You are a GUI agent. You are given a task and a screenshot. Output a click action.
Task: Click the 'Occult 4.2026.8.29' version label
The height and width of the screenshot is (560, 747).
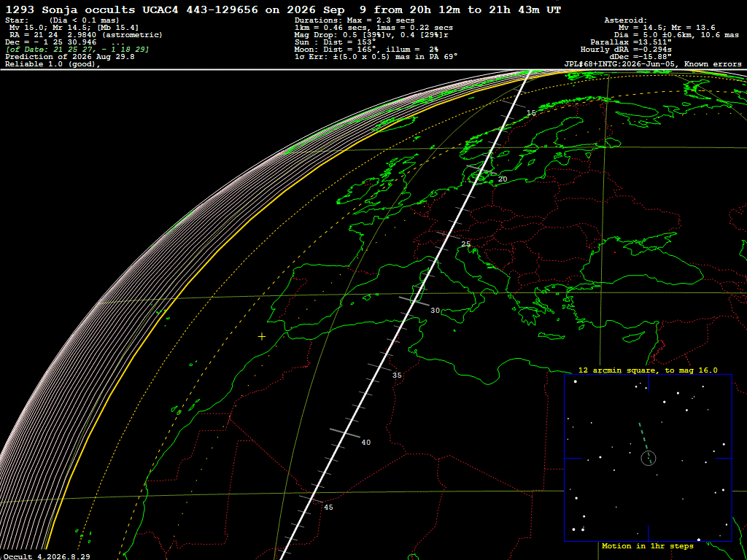click(x=46, y=556)
